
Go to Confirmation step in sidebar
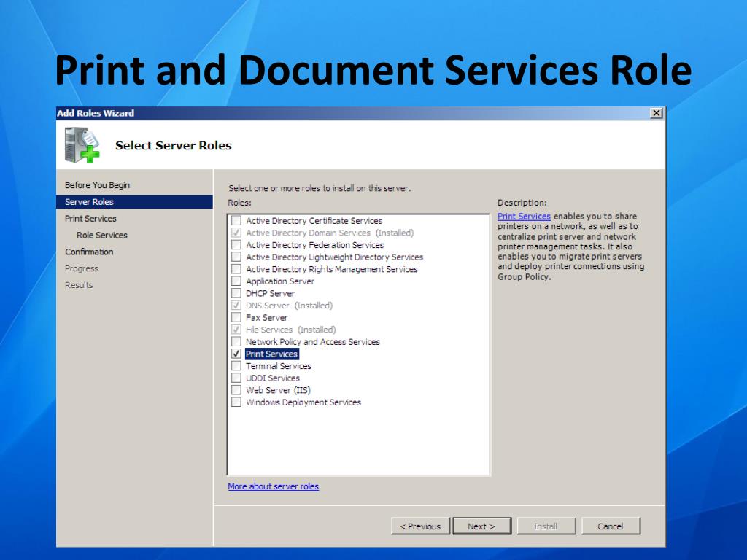pos(89,252)
